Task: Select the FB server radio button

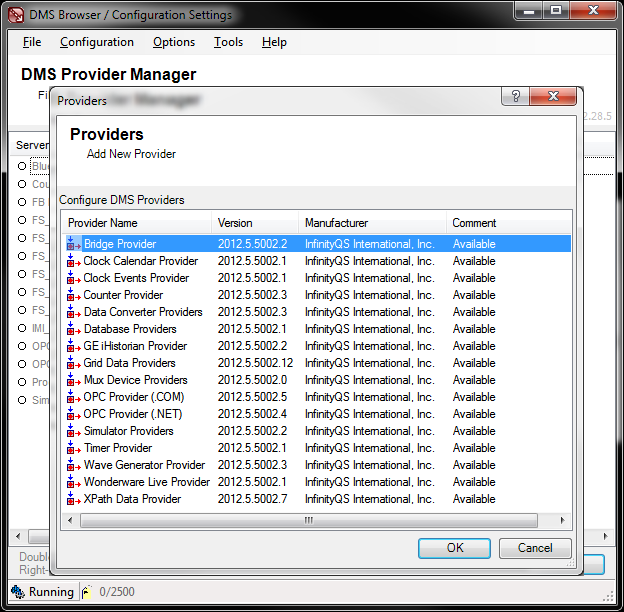Action: pyautogui.click(x=22, y=202)
